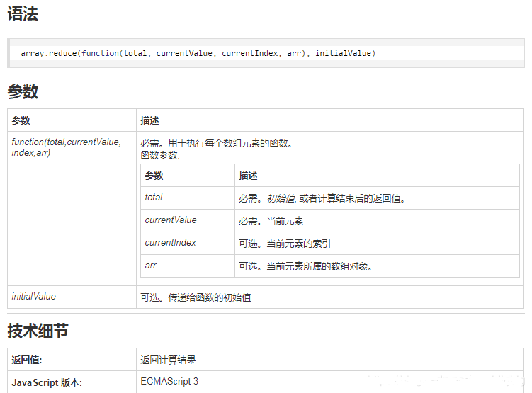Click the 语法 heading
The width and height of the screenshot is (532, 393).
coord(23,14)
